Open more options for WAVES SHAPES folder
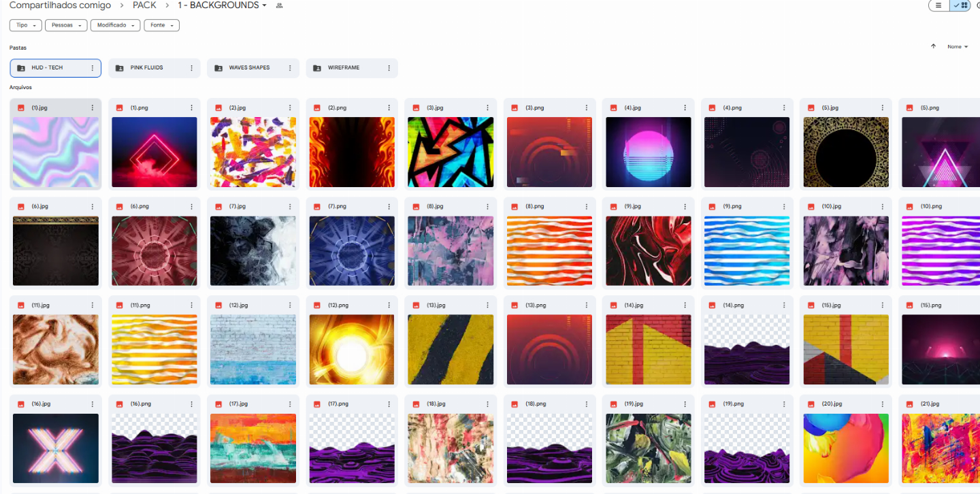Image resolution: width=980 pixels, height=494 pixels. [290, 68]
